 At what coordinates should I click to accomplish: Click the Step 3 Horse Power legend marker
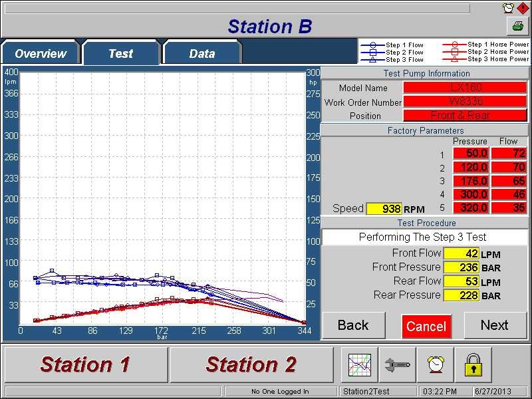[455, 59]
